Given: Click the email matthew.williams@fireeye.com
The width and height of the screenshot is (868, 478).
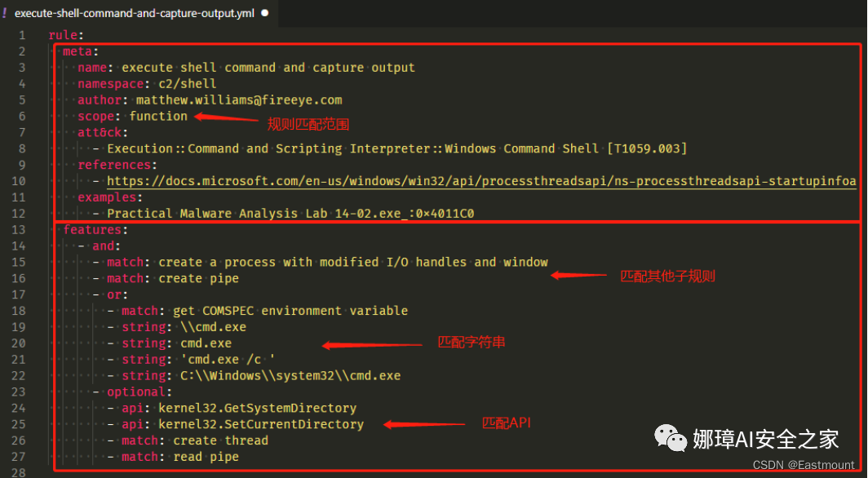Looking at the screenshot, I should coord(239,100).
